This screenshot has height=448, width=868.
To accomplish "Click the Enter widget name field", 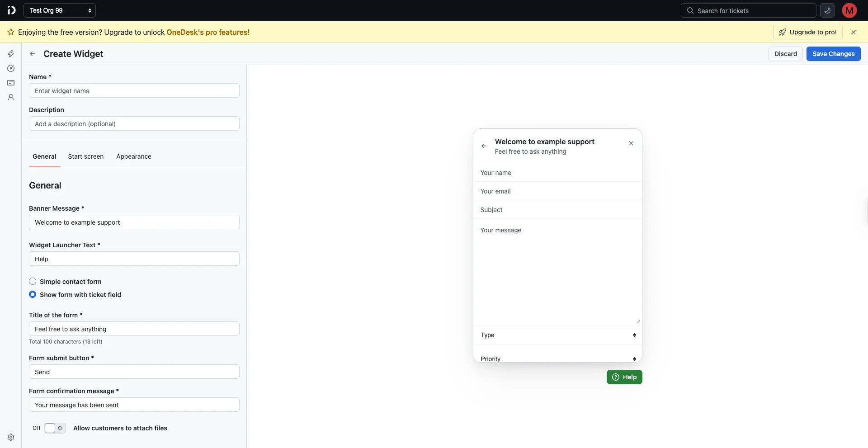I will pos(134,90).
